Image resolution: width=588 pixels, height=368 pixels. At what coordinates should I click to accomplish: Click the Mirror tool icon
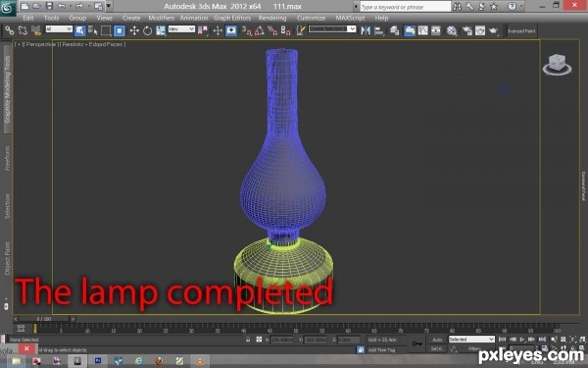pos(366,30)
